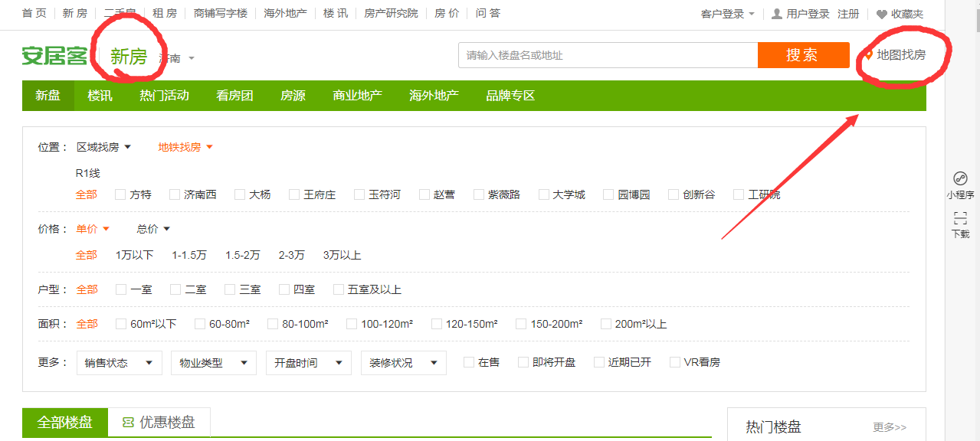The height and width of the screenshot is (441, 980).
Task: Expand the 装修状况 dropdown
Action: point(404,363)
